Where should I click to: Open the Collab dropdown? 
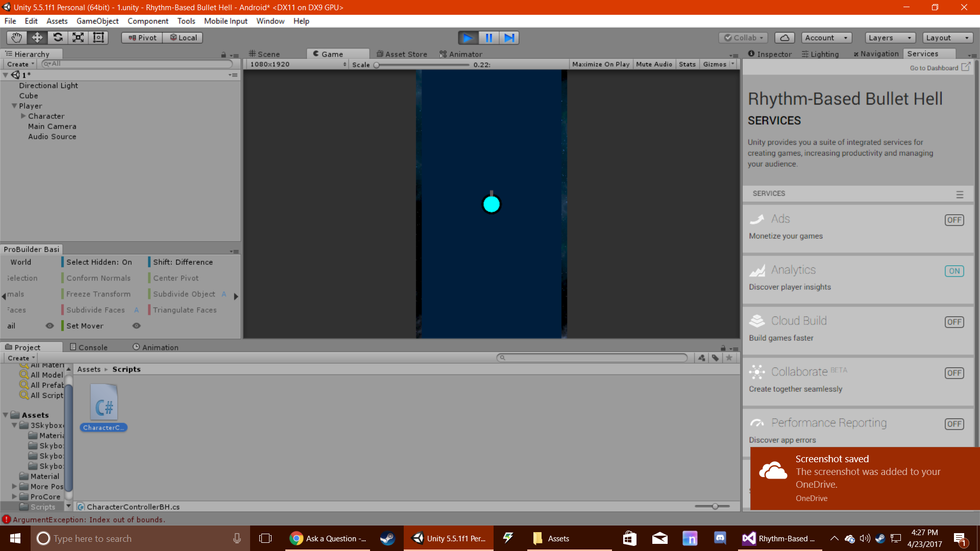(x=743, y=38)
